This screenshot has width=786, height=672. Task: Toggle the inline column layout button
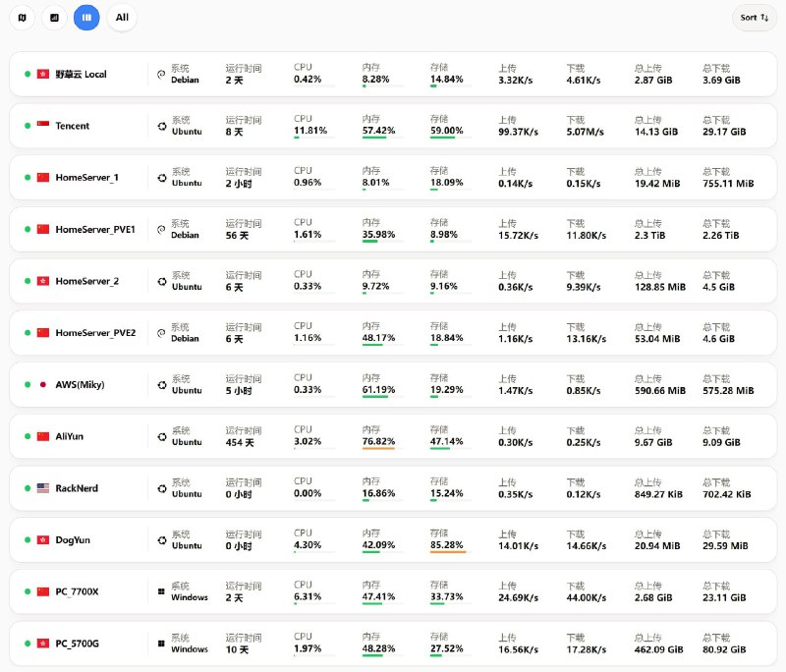point(86,17)
